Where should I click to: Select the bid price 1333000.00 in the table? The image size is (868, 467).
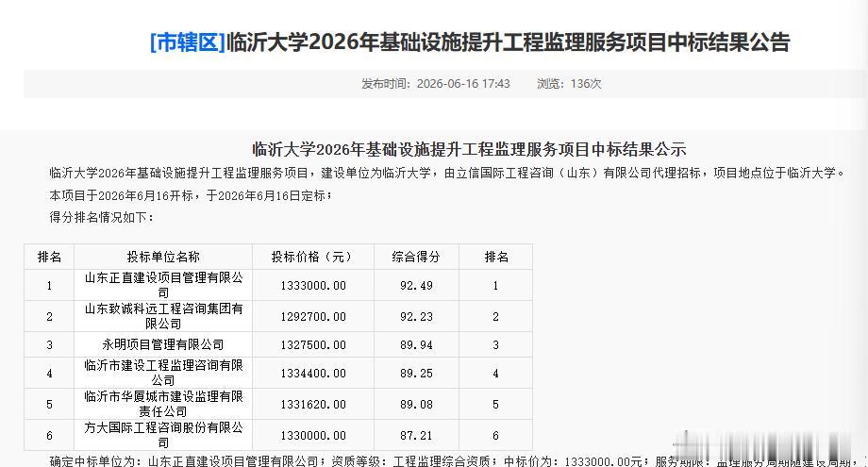pyautogui.click(x=313, y=286)
